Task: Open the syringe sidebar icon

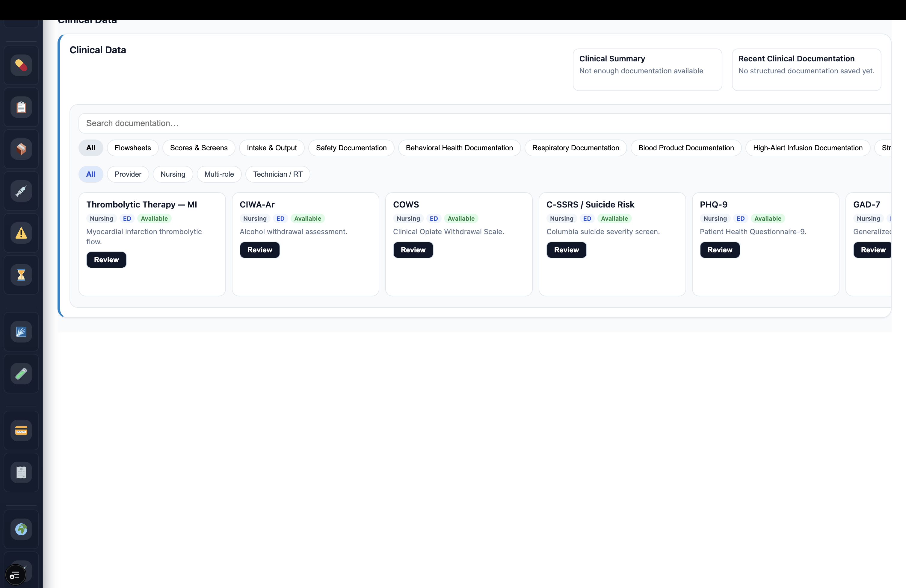Action: 21,191
